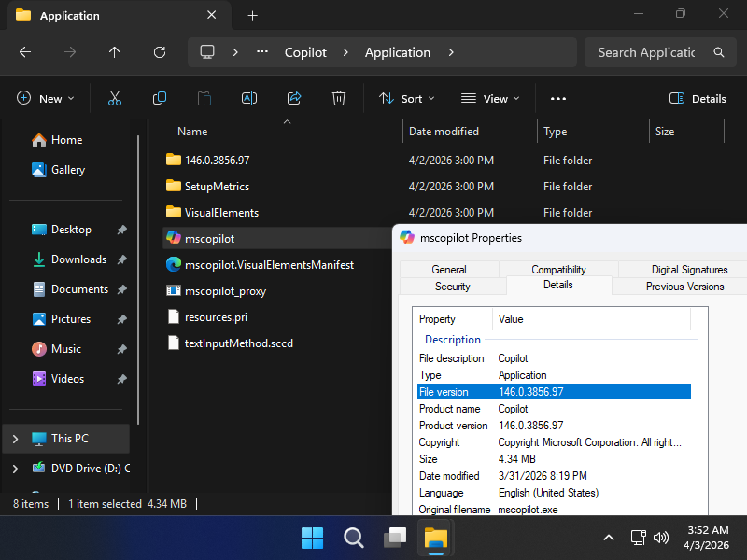Switch to the Compatibility tab
This screenshot has width=747, height=560.
(558, 270)
